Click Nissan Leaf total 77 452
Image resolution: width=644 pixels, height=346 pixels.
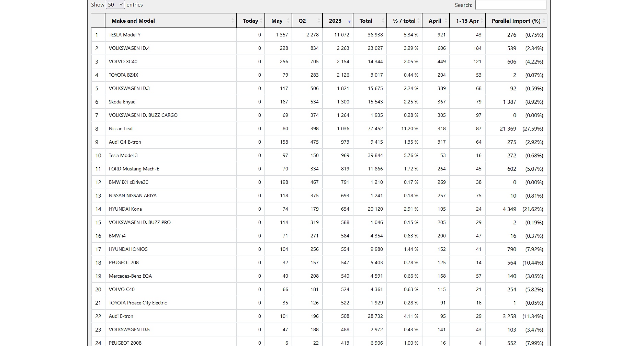pyautogui.click(x=375, y=129)
